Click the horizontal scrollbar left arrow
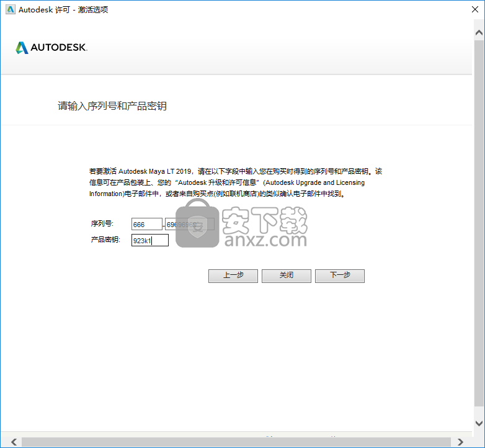The image size is (485, 448). 14,442
